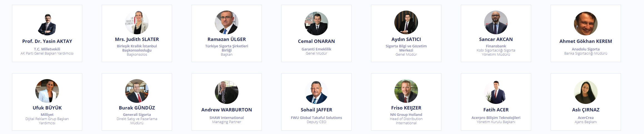Click the Sancar AKCAN speaker name
This screenshot has height=134, width=644.
click(496, 39)
